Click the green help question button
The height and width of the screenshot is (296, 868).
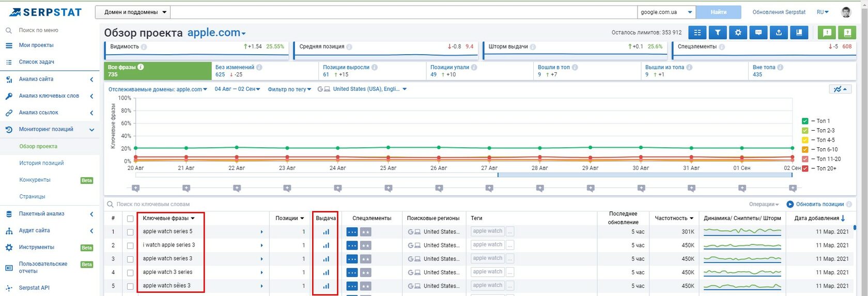click(x=847, y=33)
